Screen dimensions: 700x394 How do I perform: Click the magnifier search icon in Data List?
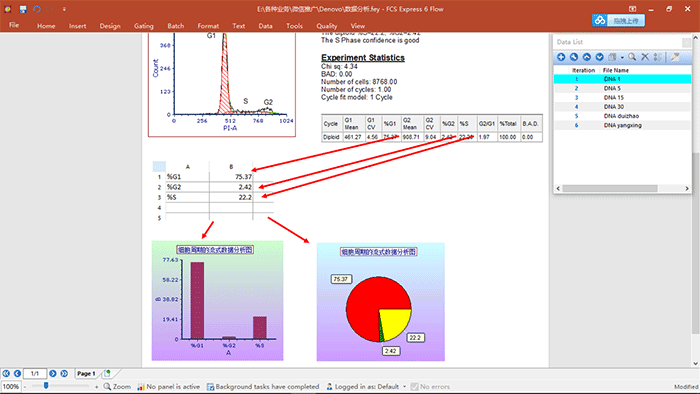click(632, 57)
